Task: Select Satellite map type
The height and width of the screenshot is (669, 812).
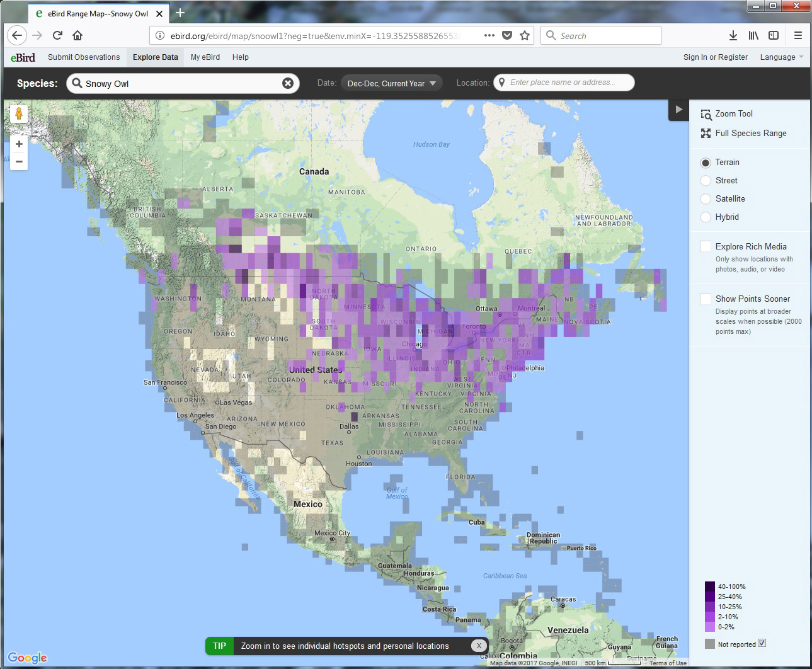Action: [x=706, y=199]
